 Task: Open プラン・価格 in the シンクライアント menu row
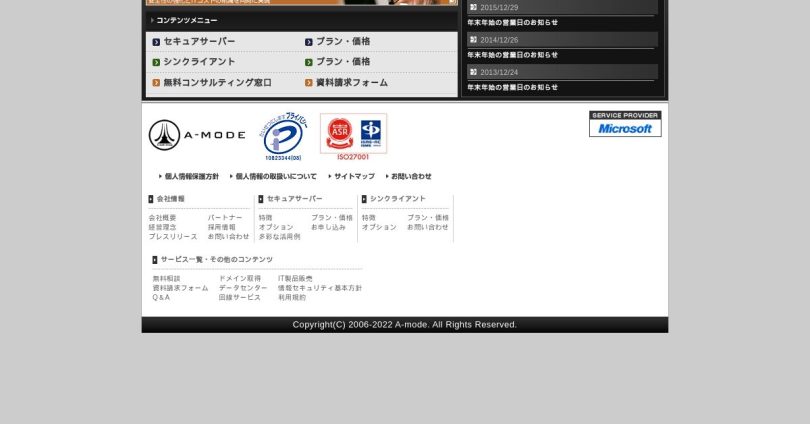[x=343, y=62]
